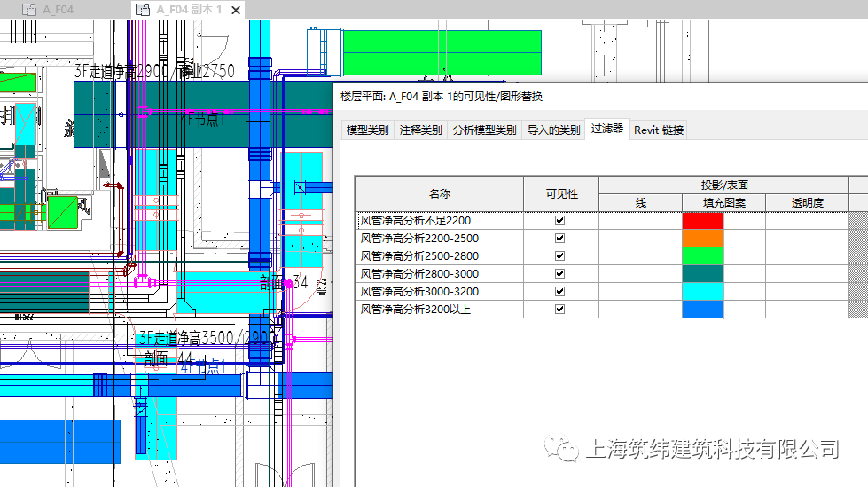868x487 pixels.
Task: Disable visibility for 风管净高分析2500-2800
Action: tap(559, 256)
